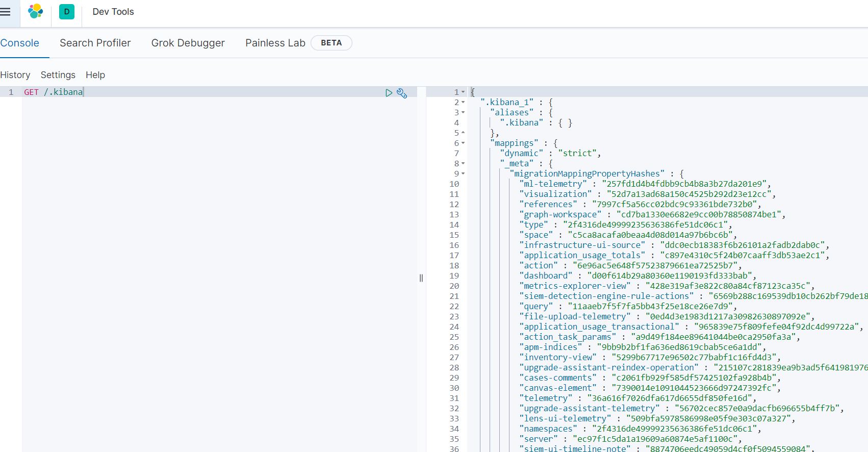This screenshot has height=452, width=868.
Task: Click the panel resize divider handle
Action: 421,278
